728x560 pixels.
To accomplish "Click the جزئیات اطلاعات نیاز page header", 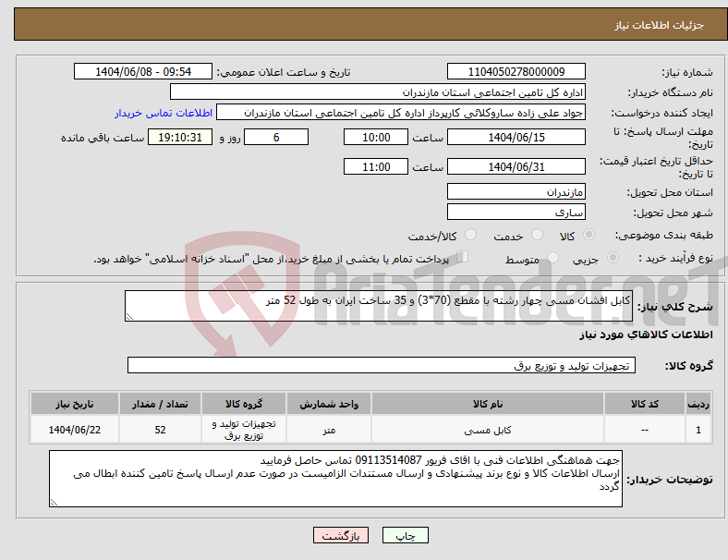I will (660, 25).
